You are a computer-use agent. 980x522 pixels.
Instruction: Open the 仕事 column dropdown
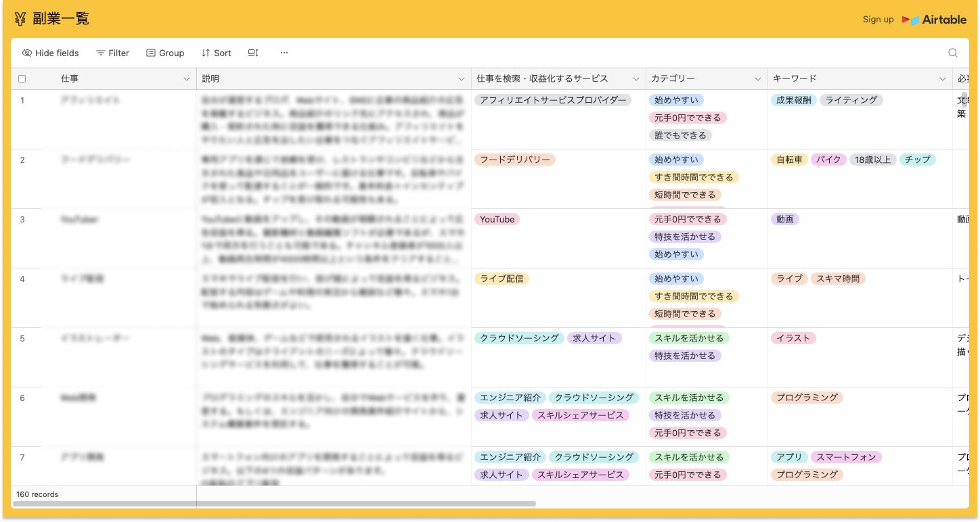coord(187,78)
